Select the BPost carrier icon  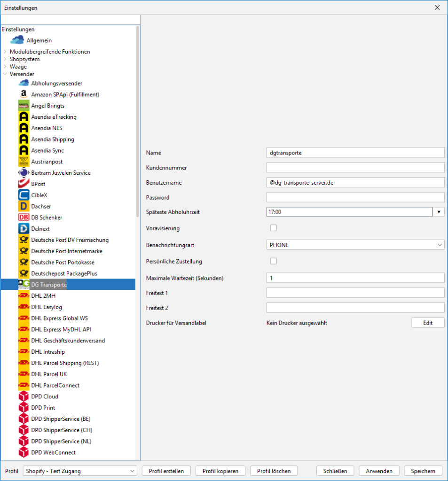click(24, 184)
